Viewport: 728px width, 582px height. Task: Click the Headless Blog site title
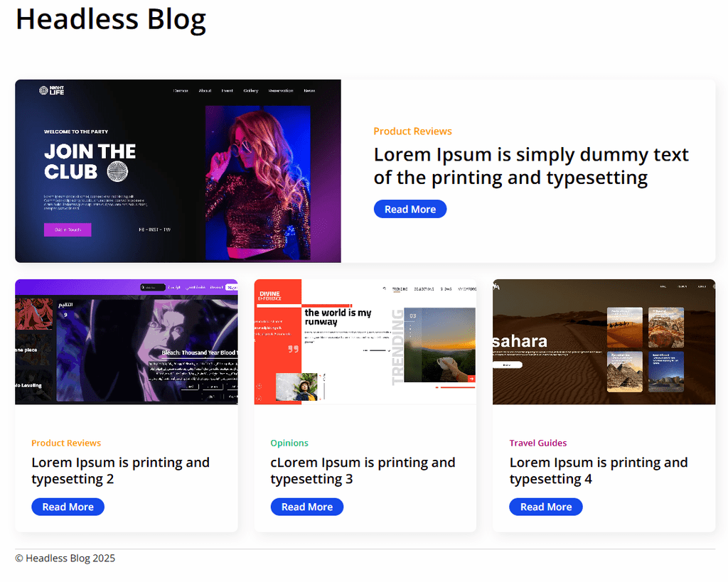110,19
